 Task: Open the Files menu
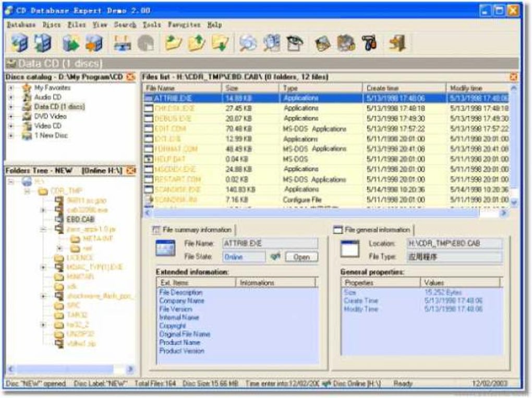pyautogui.click(x=77, y=25)
